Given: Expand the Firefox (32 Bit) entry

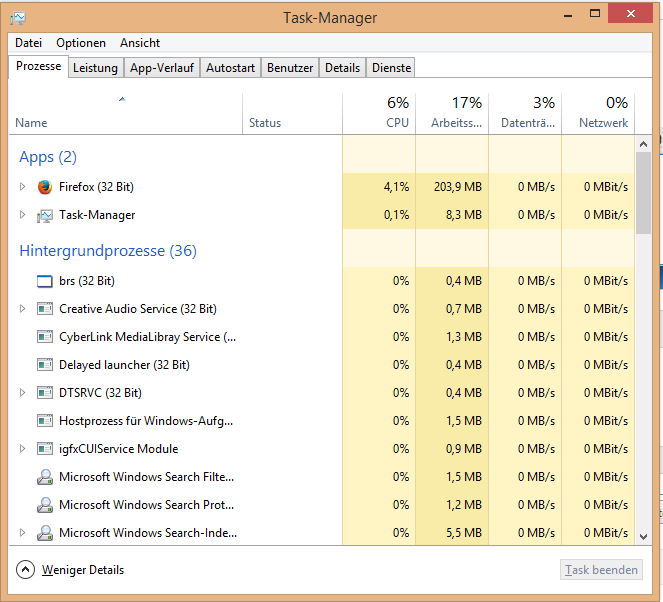Looking at the screenshot, I should click(x=22, y=186).
